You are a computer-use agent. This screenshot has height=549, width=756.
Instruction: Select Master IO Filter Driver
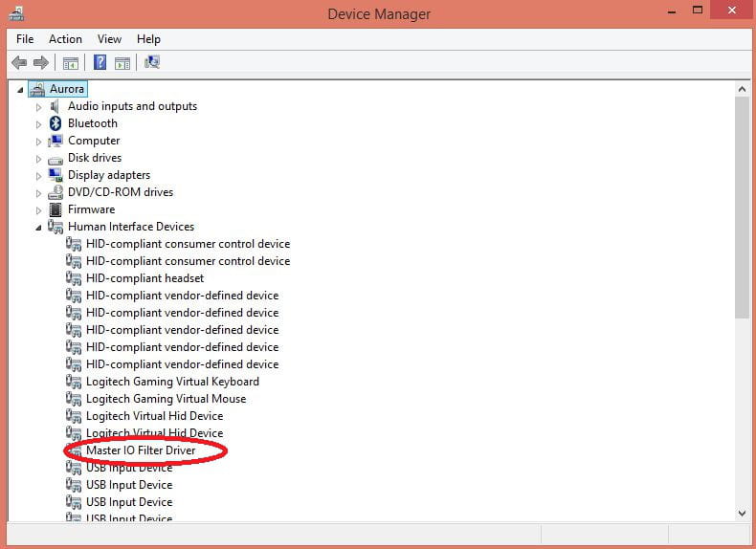pyautogui.click(x=141, y=450)
